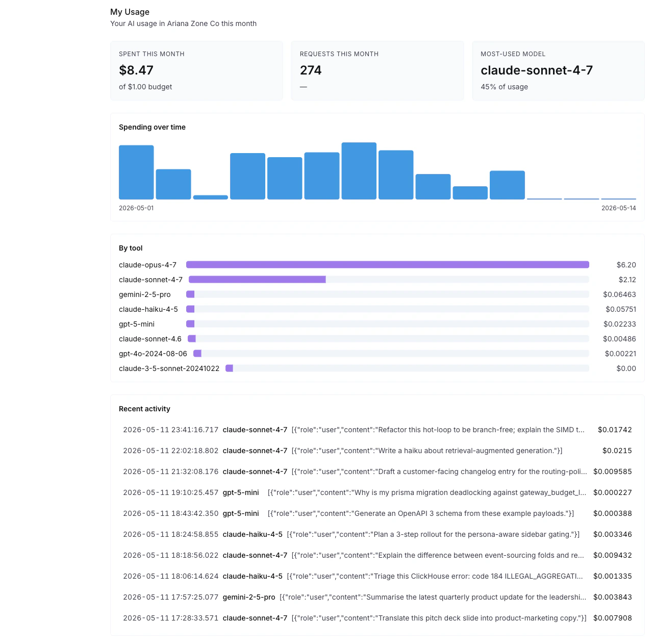This screenshot has height=644, width=653.
Task: Click the $0.003843 activity cost
Action: click(x=613, y=597)
